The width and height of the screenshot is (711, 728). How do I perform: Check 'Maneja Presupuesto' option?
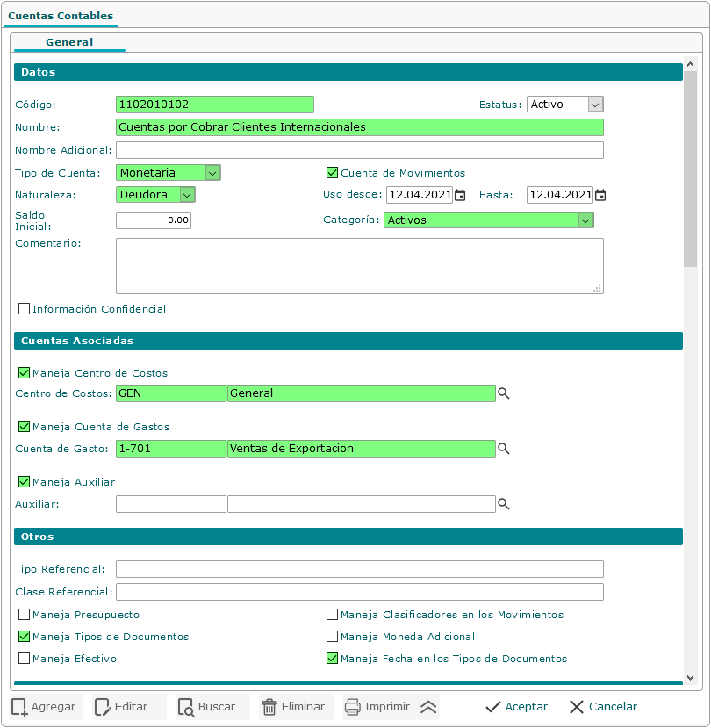(25, 615)
